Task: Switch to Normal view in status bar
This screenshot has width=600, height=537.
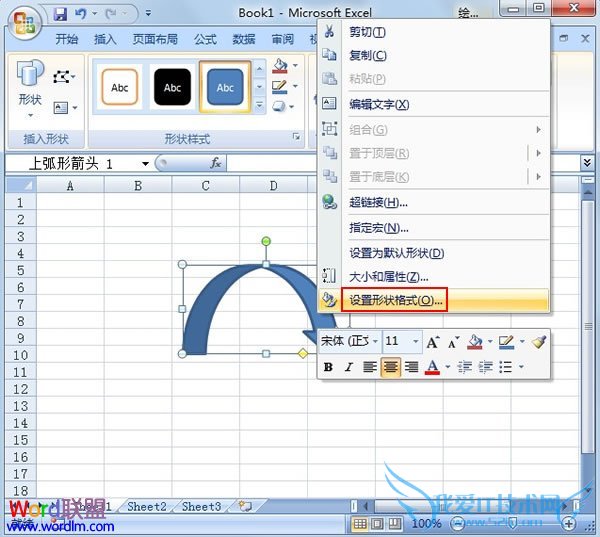Action: (x=360, y=523)
